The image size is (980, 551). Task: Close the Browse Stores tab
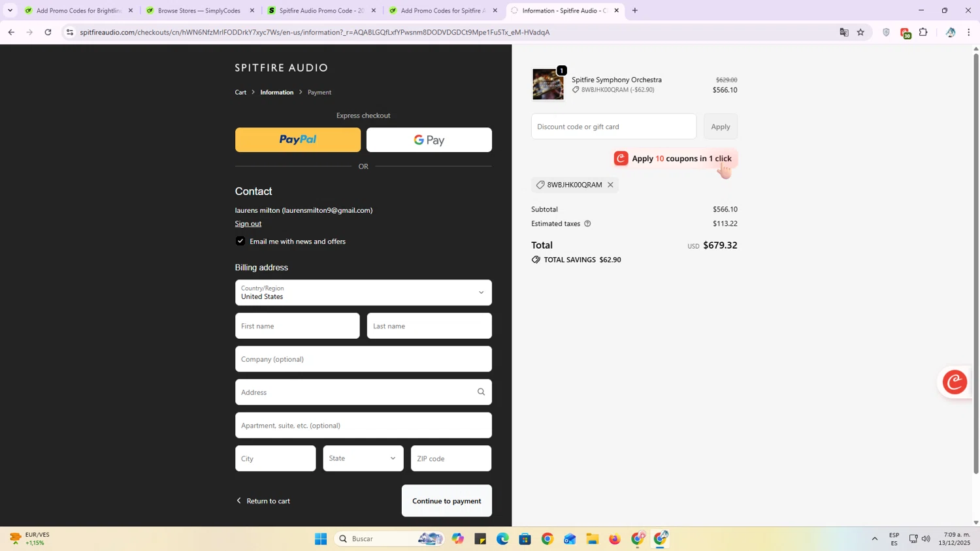[252, 10]
